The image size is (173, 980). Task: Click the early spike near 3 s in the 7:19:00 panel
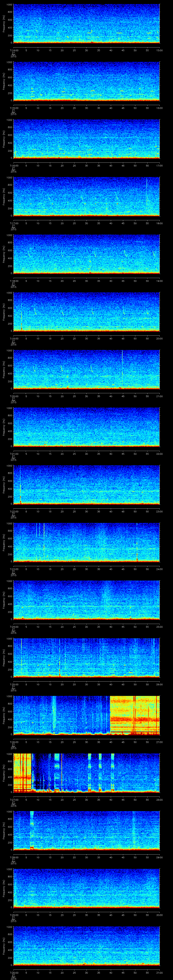21,312
